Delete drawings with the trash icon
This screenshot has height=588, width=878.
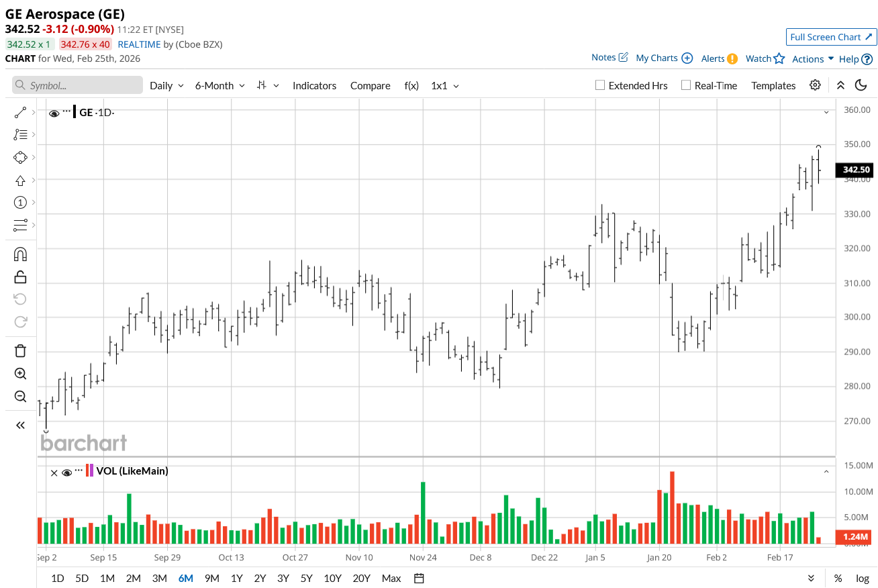pyautogui.click(x=20, y=350)
